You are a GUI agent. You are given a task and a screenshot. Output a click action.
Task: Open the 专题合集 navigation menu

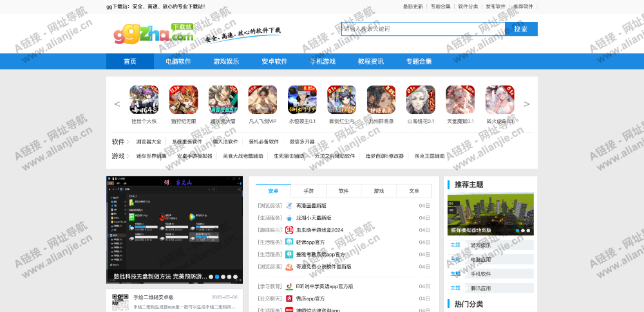(x=419, y=62)
